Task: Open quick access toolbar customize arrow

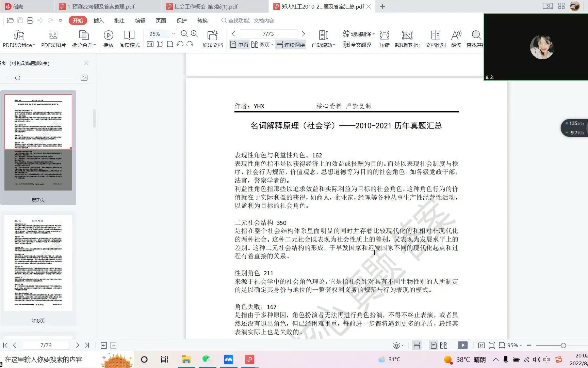Action: [x=60, y=20]
